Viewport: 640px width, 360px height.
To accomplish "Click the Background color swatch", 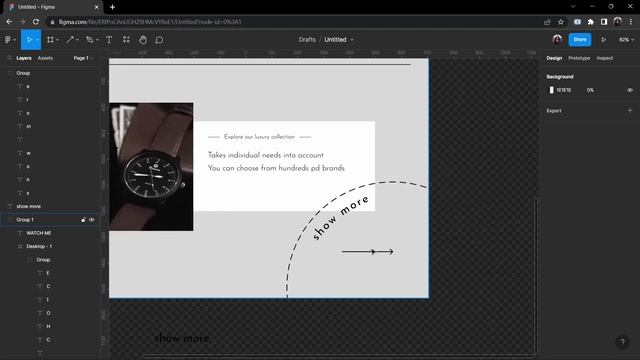I will (x=551, y=90).
